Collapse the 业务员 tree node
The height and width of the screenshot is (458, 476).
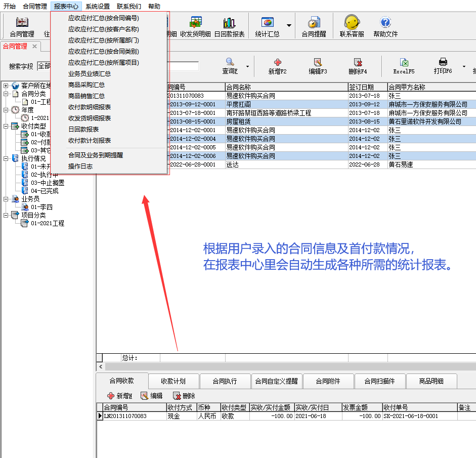click(x=6, y=199)
